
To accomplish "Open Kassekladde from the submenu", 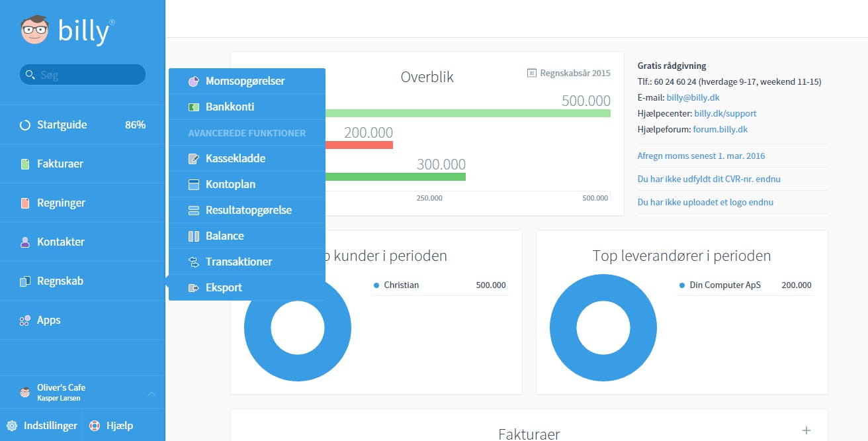I will click(x=247, y=158).
